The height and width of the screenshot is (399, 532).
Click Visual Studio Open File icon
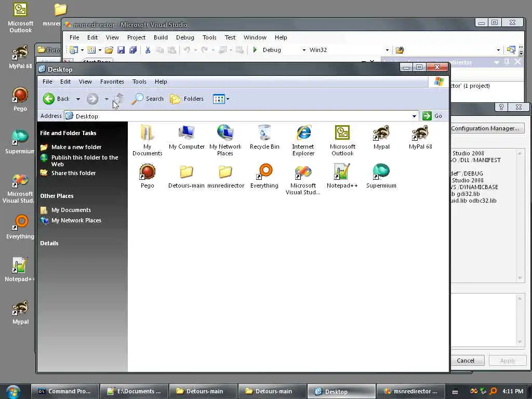[x=109, y=50]
